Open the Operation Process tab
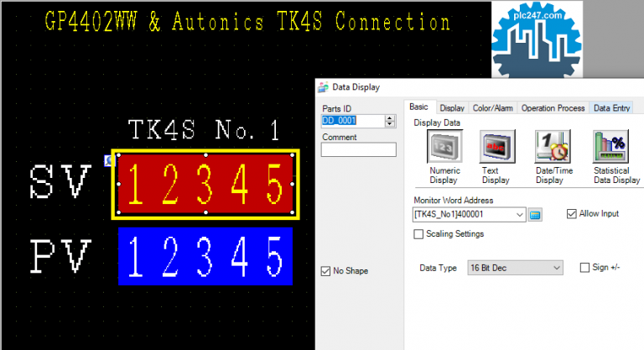Screen dimensions: 644x350 [x=553, y=108]
